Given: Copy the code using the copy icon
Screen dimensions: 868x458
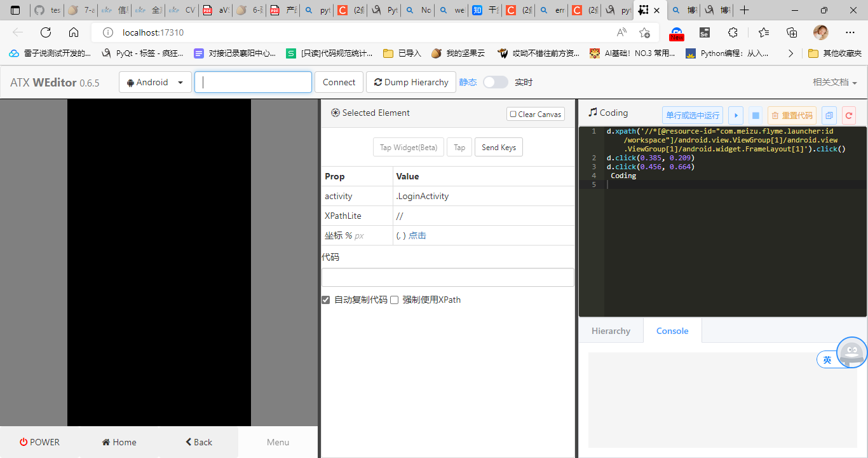Looking at the screenshot, I should [x=830, y=115].
